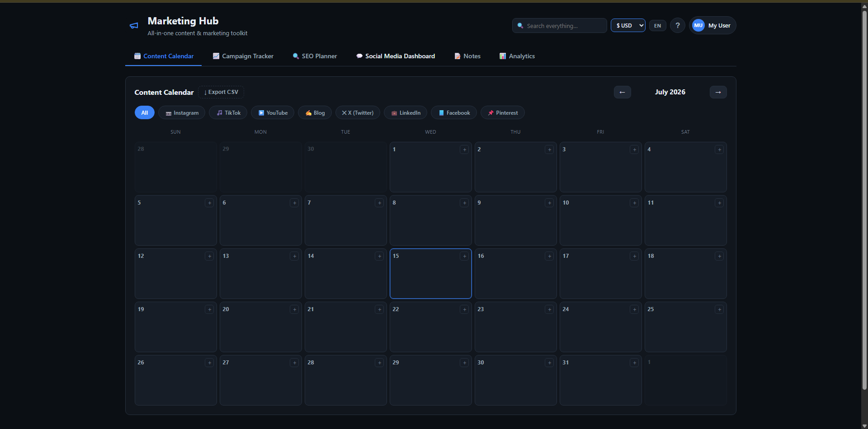
Task: Add content on July 12
Action: tap(209, 256)
